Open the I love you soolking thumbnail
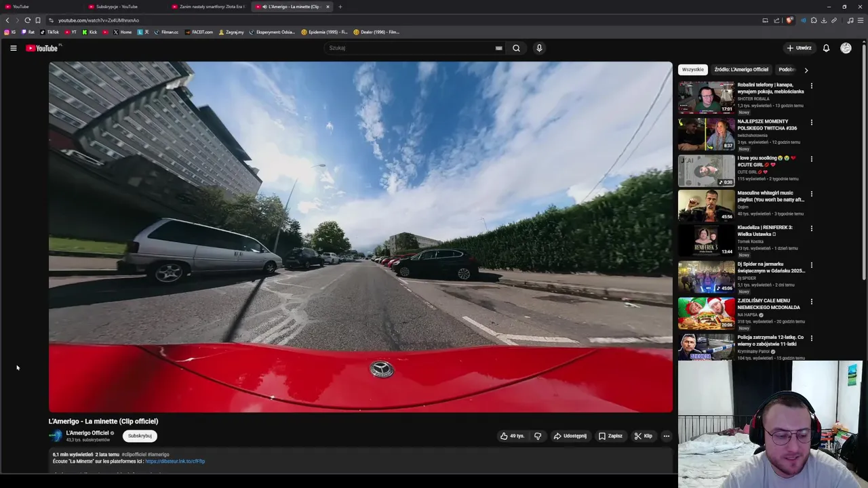The image size is (868, 488). (x=706, y=171)
